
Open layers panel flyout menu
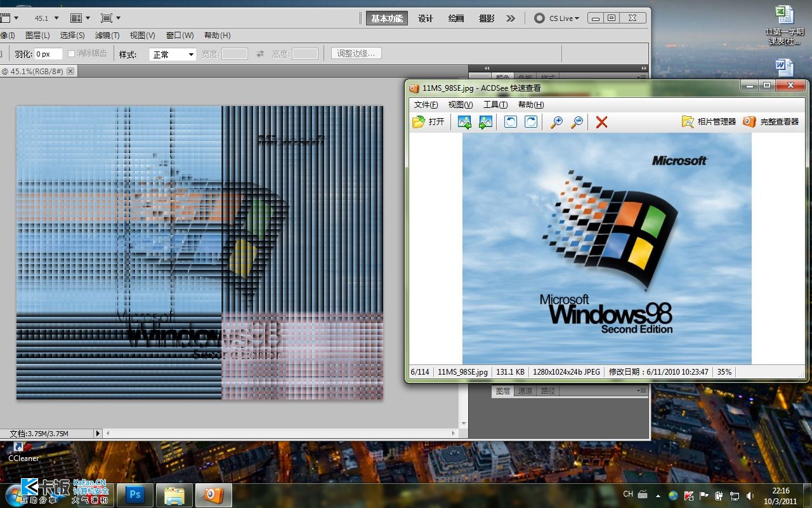click(x=642, y=391)
